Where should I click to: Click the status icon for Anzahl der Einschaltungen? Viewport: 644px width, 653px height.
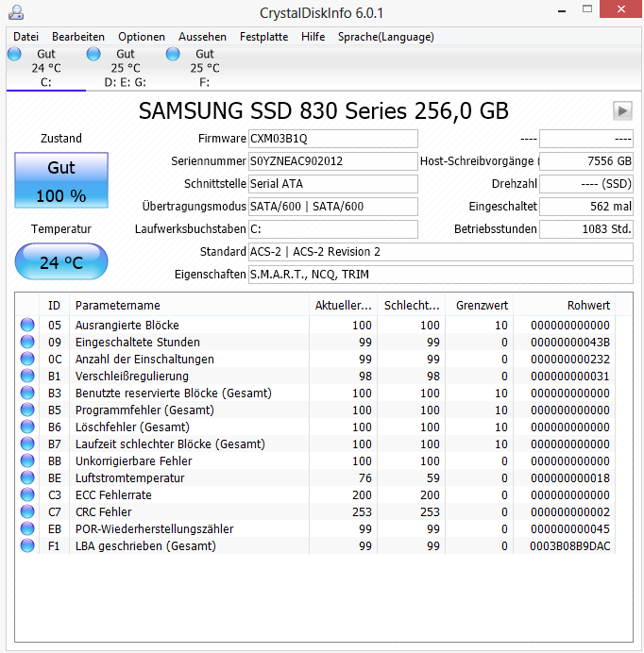(27, 359)
